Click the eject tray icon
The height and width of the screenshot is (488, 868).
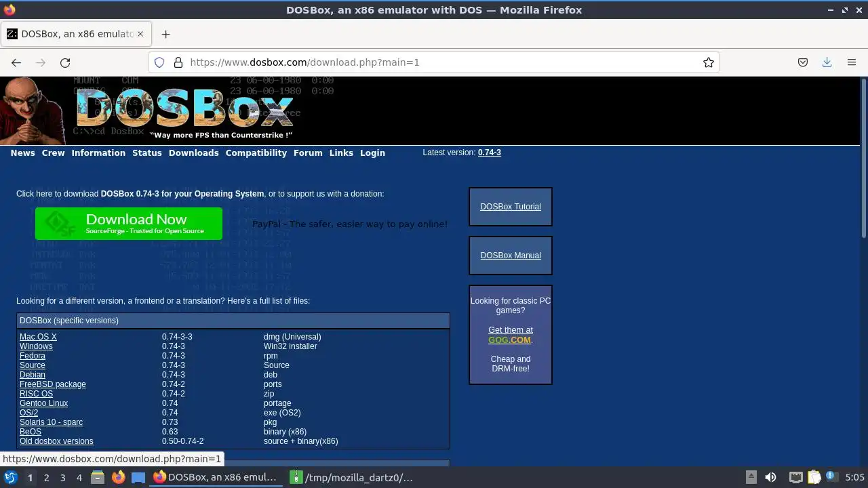click(751, 477)
